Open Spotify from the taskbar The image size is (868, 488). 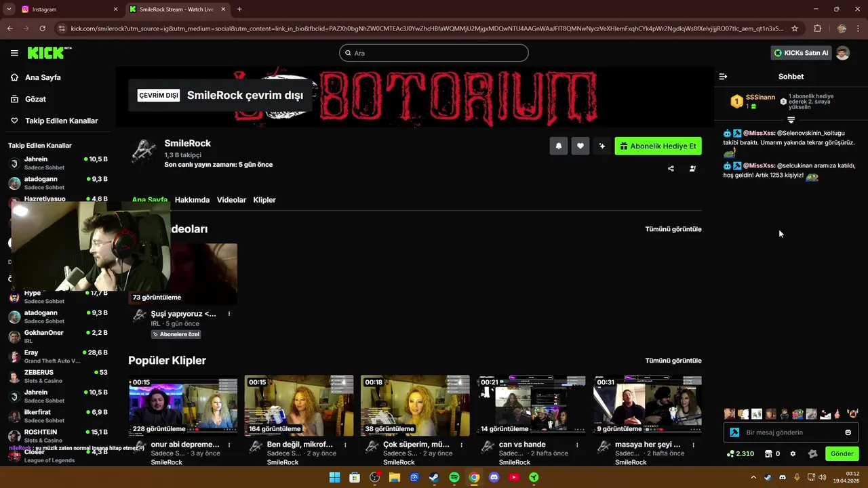click(454, 477)
